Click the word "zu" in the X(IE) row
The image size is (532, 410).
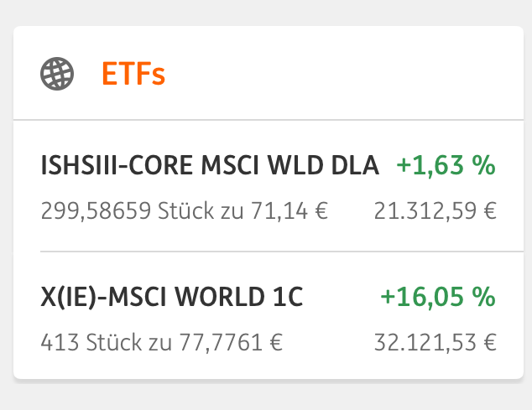click(x=151, y=341)
